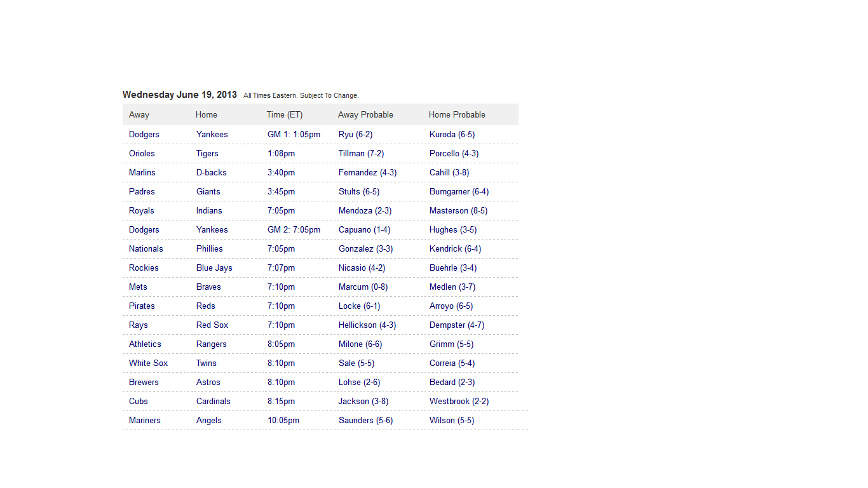The width and height of the screenshot is (868, 488).
Task: Select Bumgarner (6-4) pitcher link
Action: click(459, 191)
